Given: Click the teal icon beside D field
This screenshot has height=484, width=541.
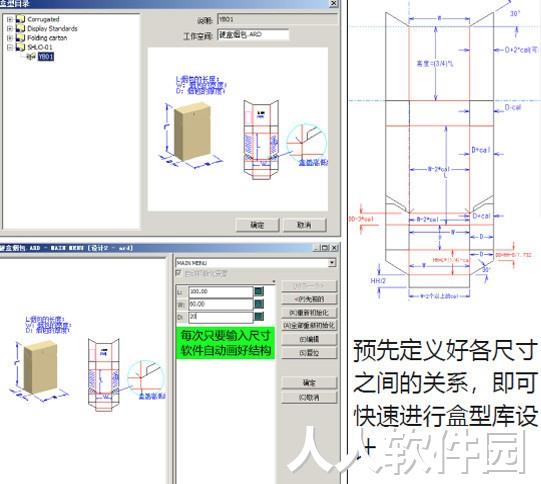Looking at the screenshot, I should coord(259,316).
